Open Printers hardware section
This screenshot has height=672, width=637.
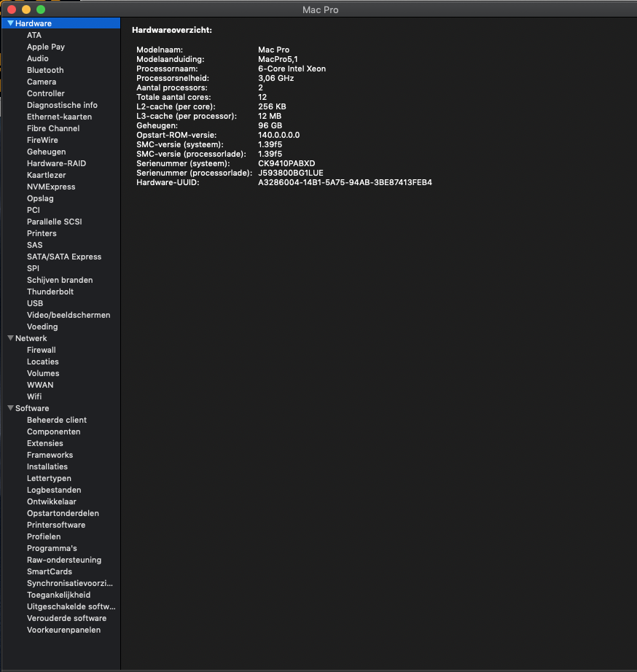pyautogui.click(x=42, y=233)
